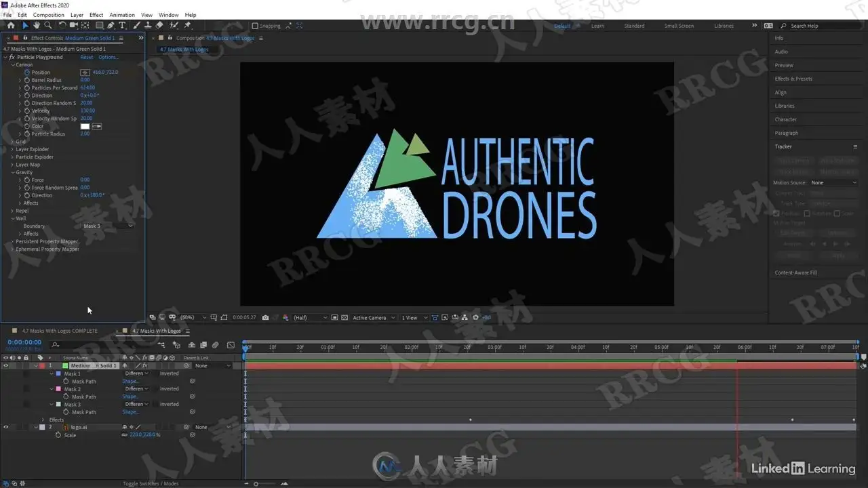Open the Boundary mask dropdown
This screenshot has height=488, width=868.
tap(107, 226)
